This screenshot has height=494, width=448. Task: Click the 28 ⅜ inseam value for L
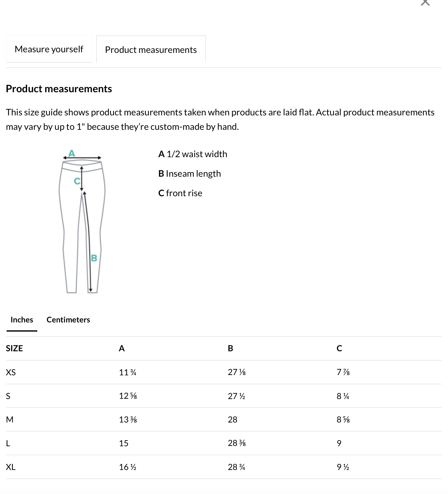click(237, 443)
